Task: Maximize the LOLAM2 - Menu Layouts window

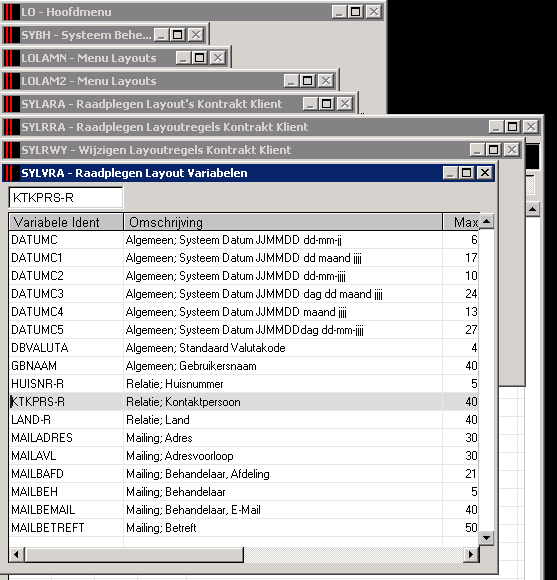Action: [307, 81]
